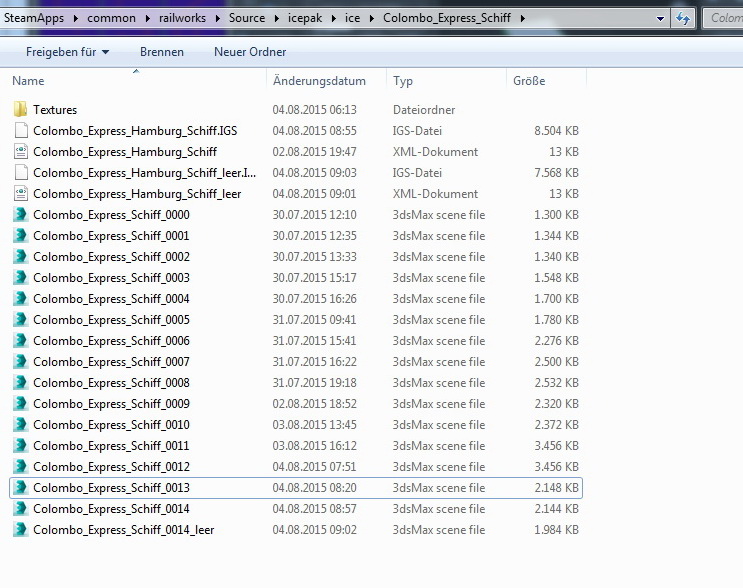This screenshot has height=588, width=743.
Task: Click the Neuer Ordner button
Action: pyautogui.click(x=250, y=52)
